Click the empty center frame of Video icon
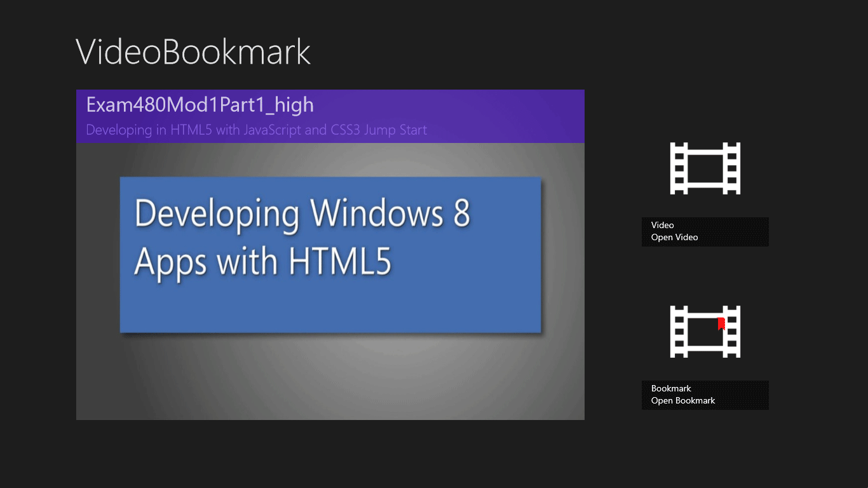Image resolution: width=868 pixels, height=488 pixels. pyautogui.click(x=705, y=170)
